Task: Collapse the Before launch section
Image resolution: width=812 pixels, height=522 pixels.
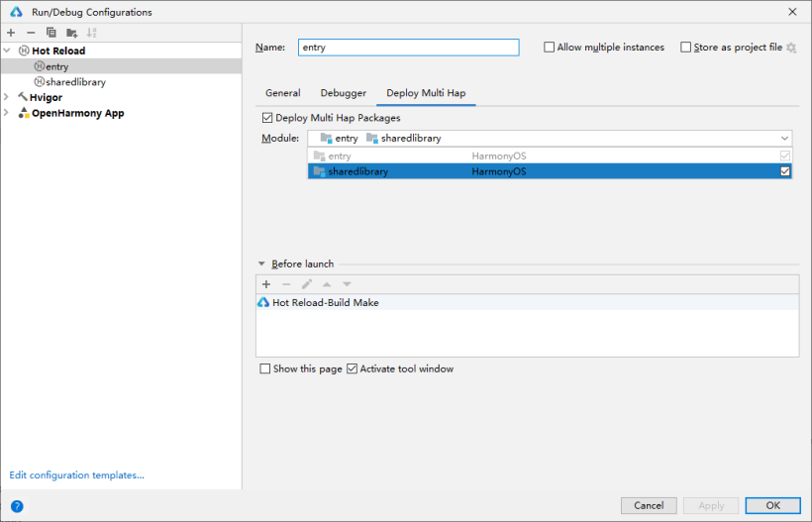Action: (261, 264)
